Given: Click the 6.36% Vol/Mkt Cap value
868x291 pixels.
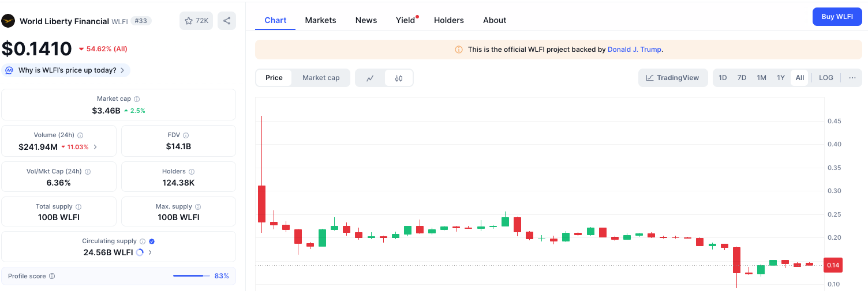Looking at the screenshot, I should (x=58, y=183).
